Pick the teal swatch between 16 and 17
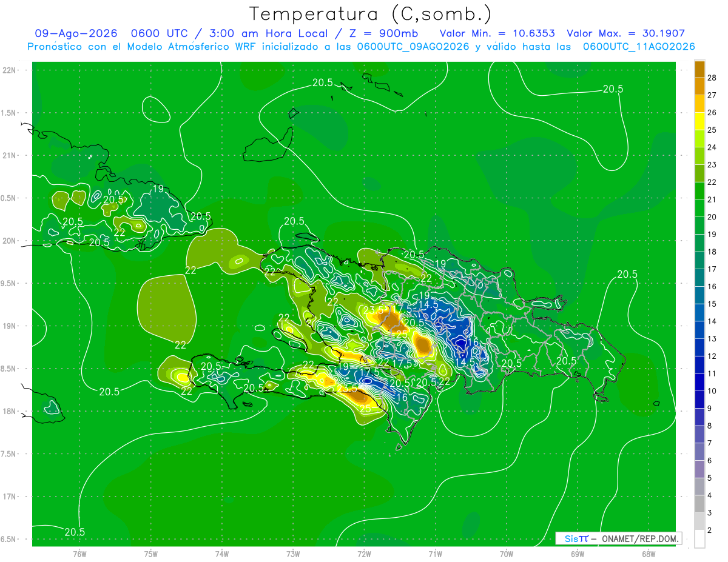The width and height of the screenshot is (728, 562). [x=699, y=278]
